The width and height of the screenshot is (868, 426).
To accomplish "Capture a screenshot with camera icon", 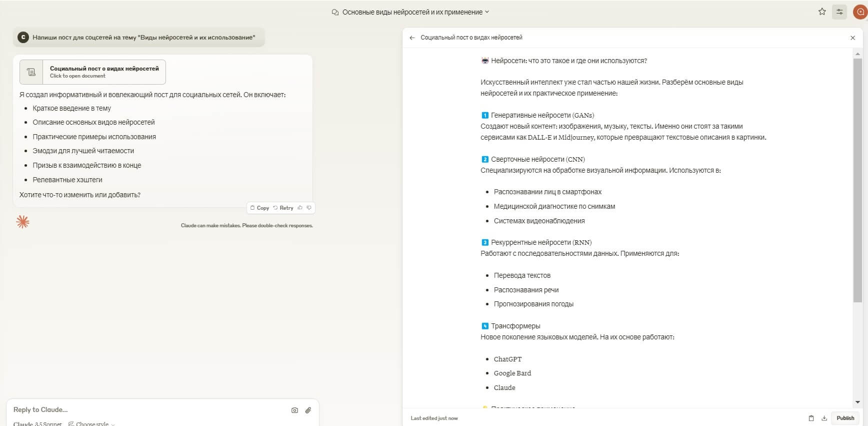I will tap(294, 410).
